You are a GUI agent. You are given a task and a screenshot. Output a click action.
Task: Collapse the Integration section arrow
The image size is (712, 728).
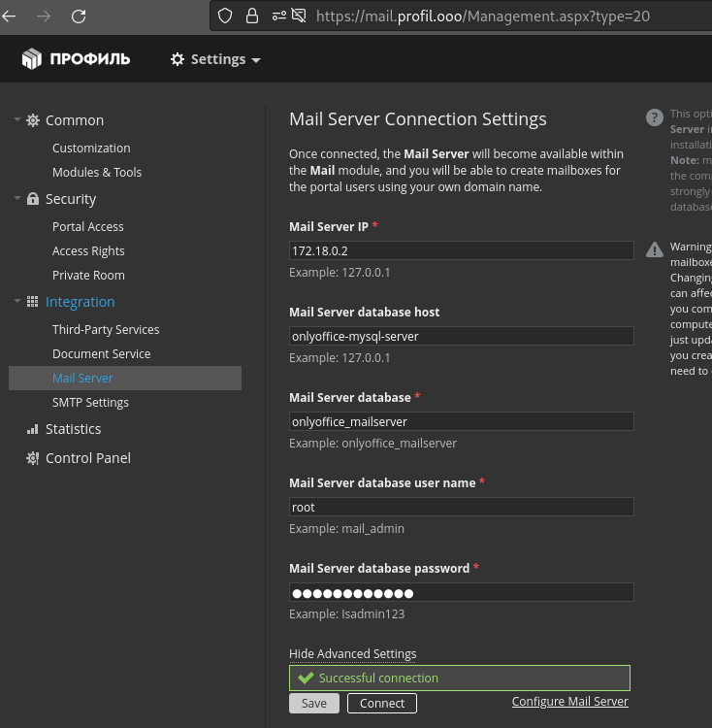tap(16, 302)
